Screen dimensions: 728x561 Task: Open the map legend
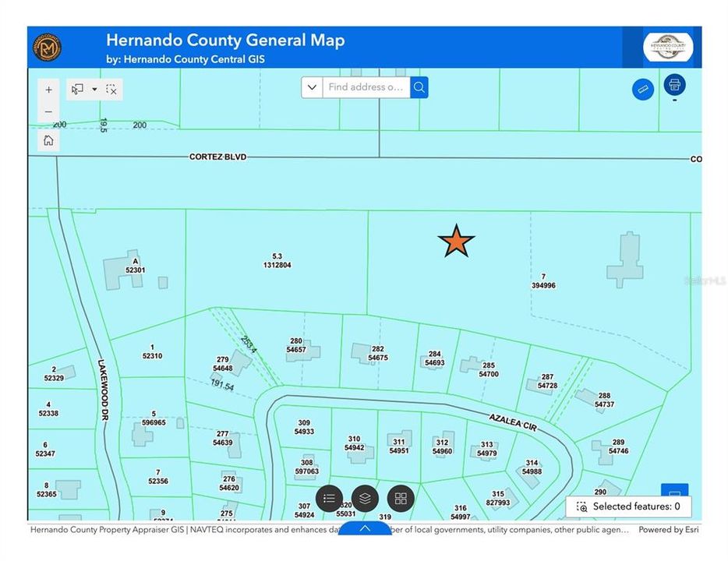tap(328, 499)
